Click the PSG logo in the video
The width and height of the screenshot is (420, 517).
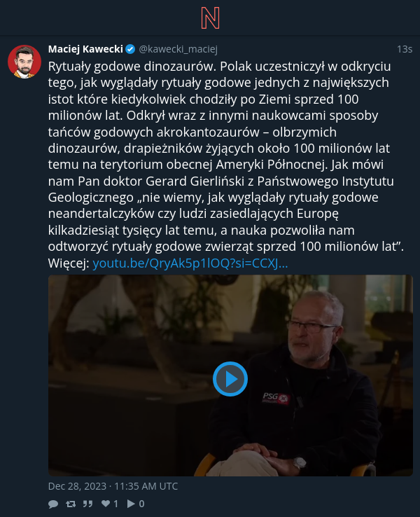pos(276,398)
